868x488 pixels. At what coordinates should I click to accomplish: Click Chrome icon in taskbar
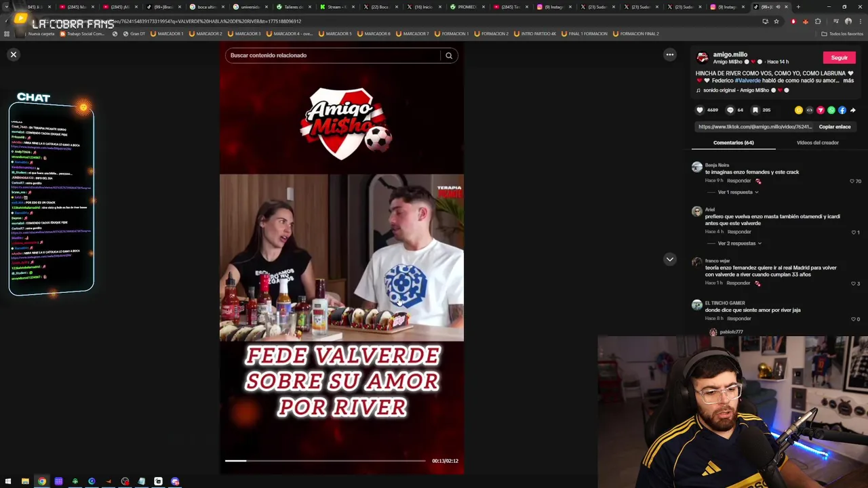[x=42, y=482]
